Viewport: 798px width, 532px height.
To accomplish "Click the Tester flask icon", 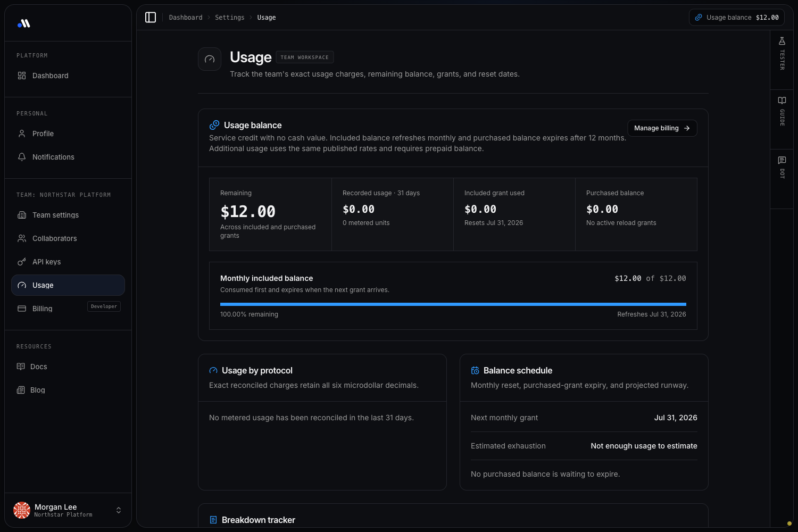I will point(782,41).
